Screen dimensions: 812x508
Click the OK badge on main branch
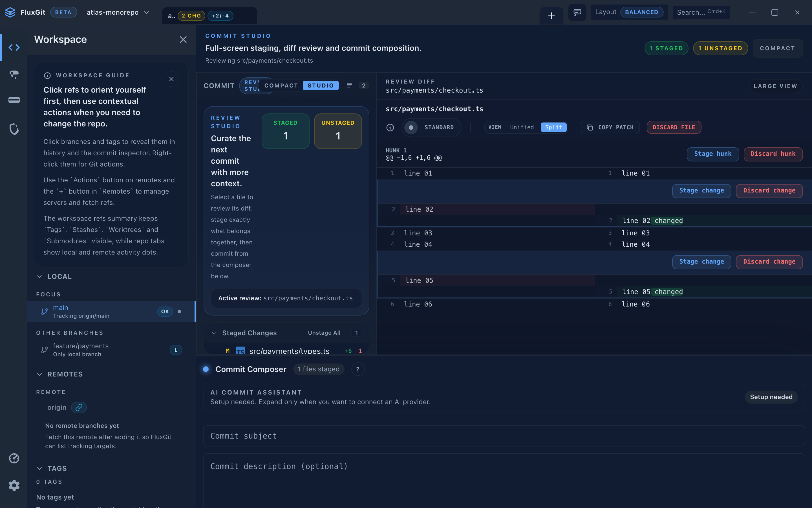point(165,312)
